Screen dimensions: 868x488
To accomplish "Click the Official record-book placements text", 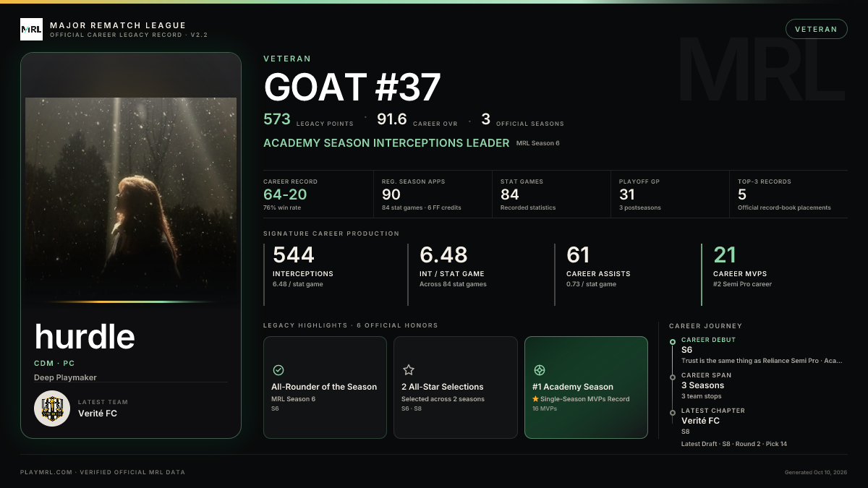I will click(784, 207).
